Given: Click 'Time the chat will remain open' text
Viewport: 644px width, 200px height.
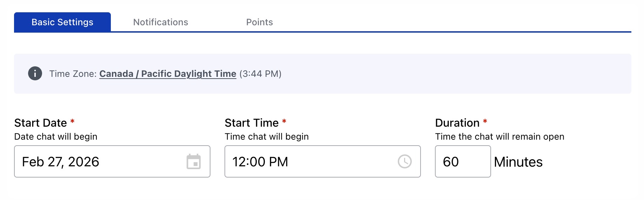Looking at the screenshot, I should (x=499, y=136).
